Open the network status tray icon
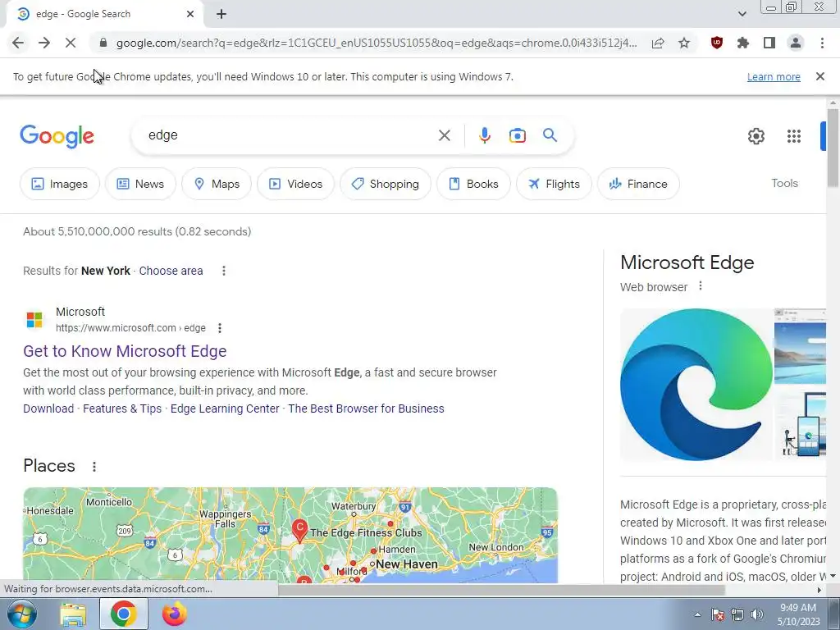 (737, 614)
